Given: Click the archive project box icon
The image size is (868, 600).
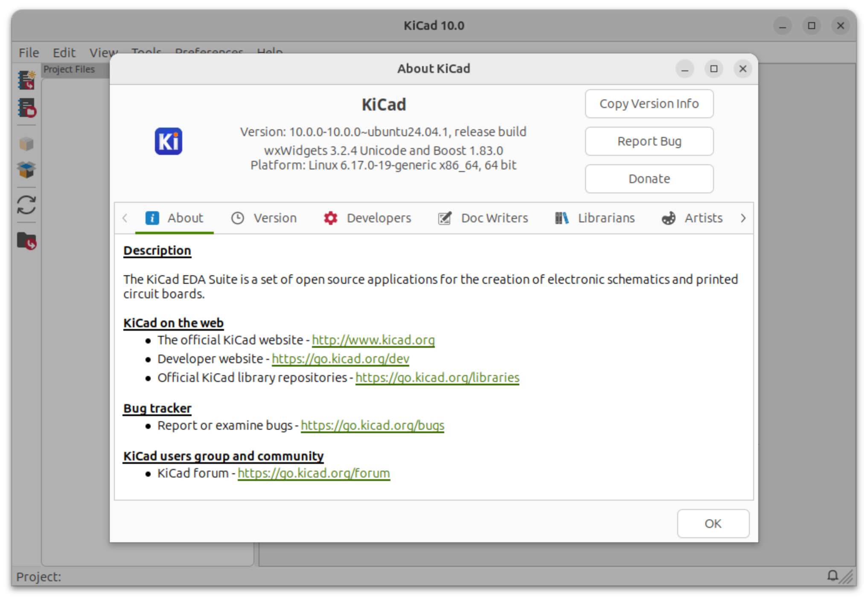Looking at the screenshot, I should coord(26,144).
